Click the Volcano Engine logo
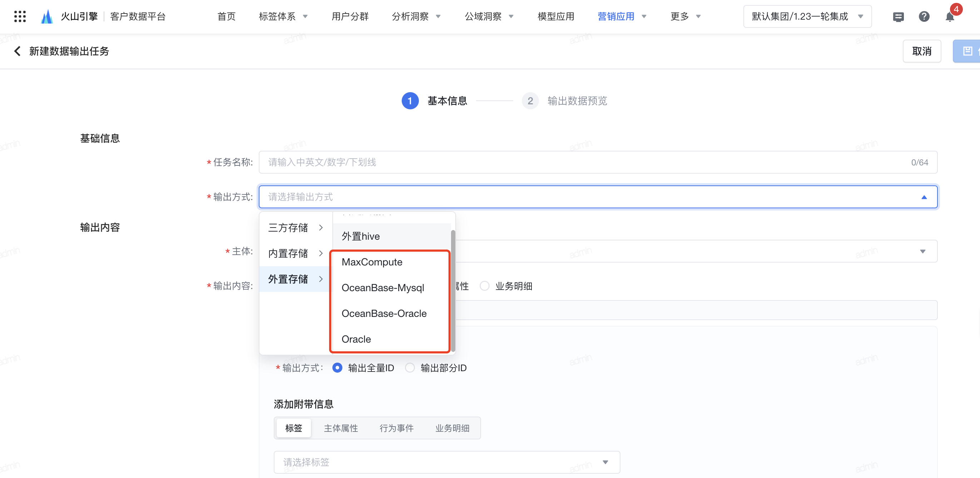 [47, 16]
